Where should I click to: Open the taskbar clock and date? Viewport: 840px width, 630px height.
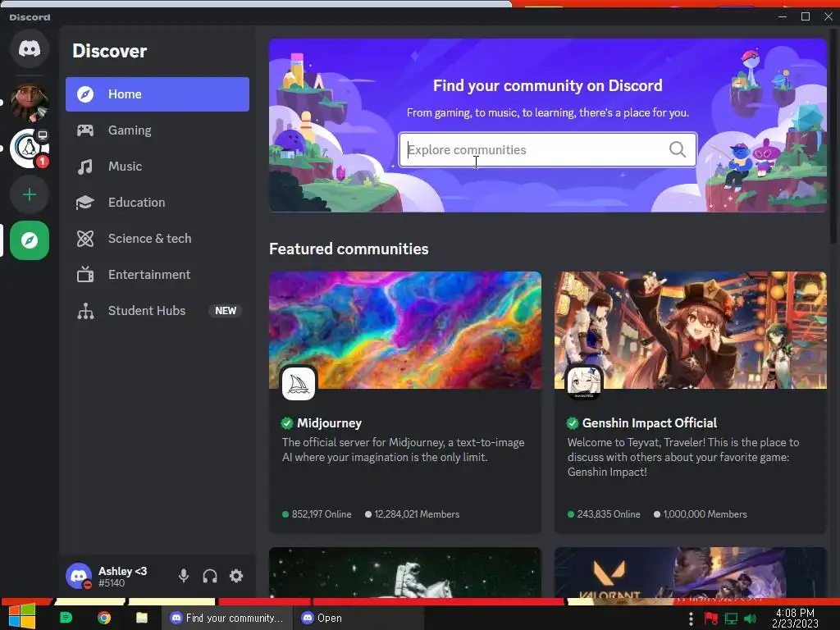pos(795,618)
